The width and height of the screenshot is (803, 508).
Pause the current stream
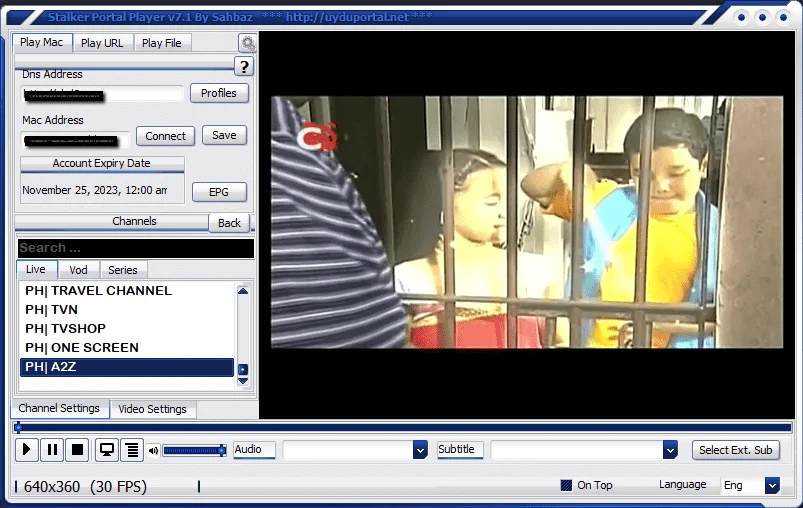tap(52, 450)
